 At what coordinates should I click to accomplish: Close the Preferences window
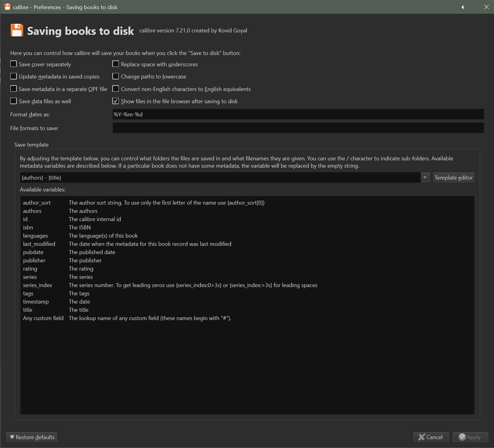[486, 7]
